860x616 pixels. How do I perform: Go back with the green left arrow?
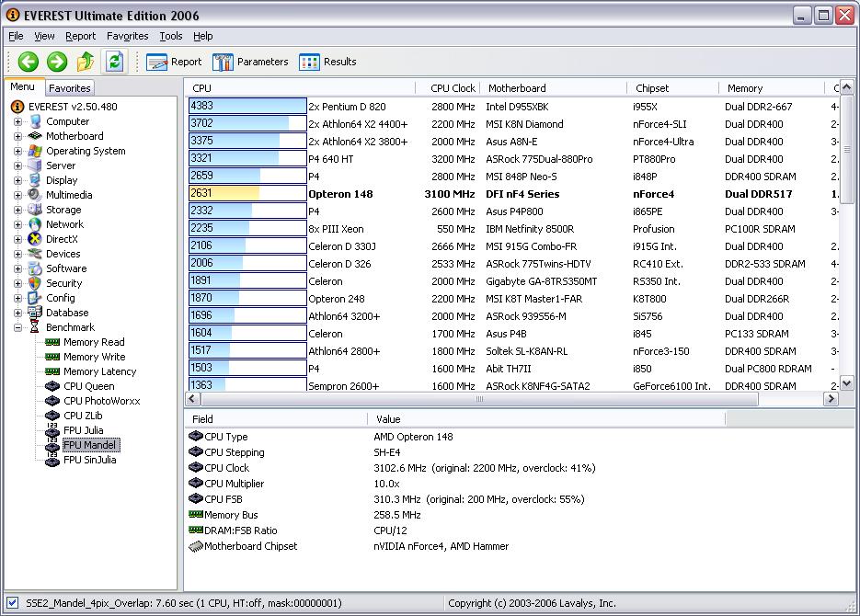click(28, 62)
